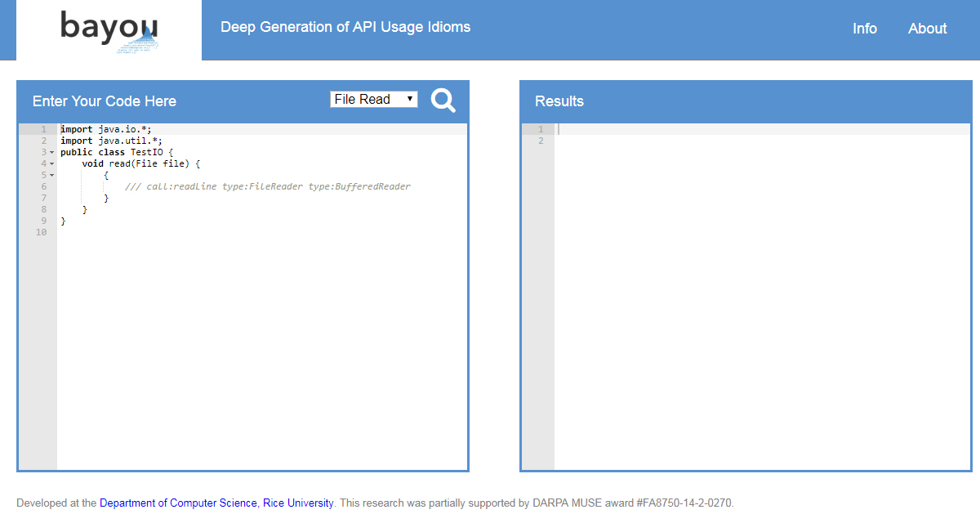
Task: Click the magnifying glass search icon
Action: (x=443, y=101)
